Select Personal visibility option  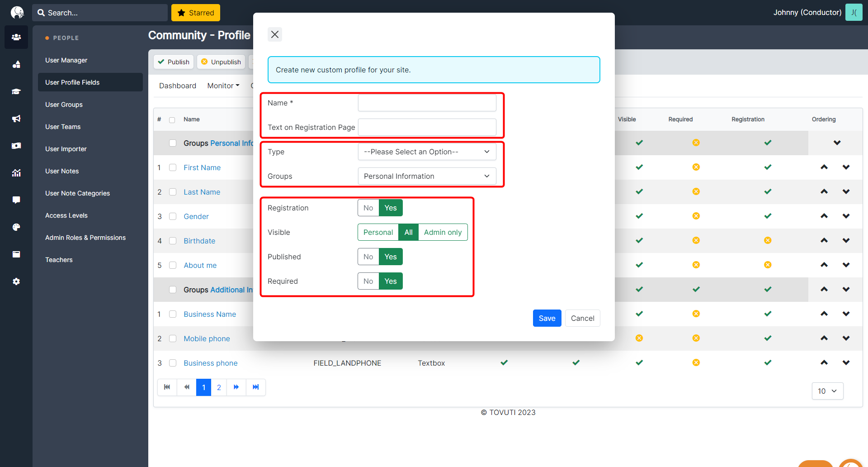coord(378,233)
